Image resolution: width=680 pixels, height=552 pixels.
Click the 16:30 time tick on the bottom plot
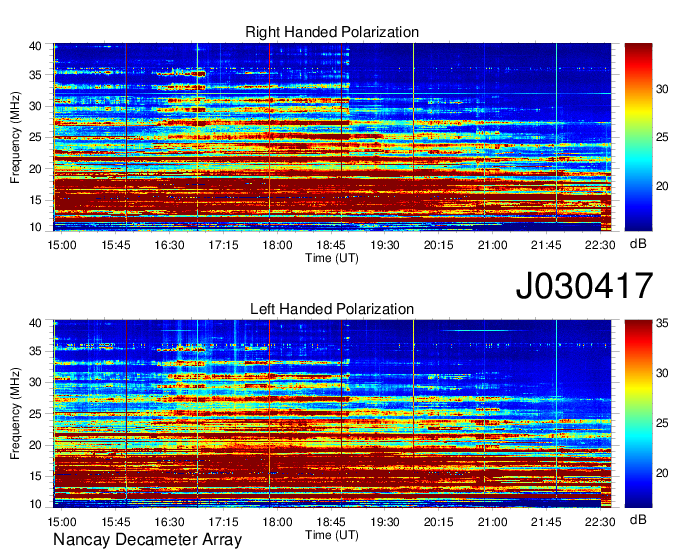170,522
